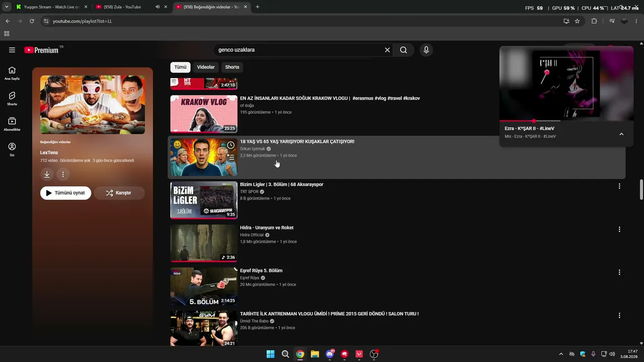
Task: Open Abonelikler in the sidebar
Action: pos(12,124)
